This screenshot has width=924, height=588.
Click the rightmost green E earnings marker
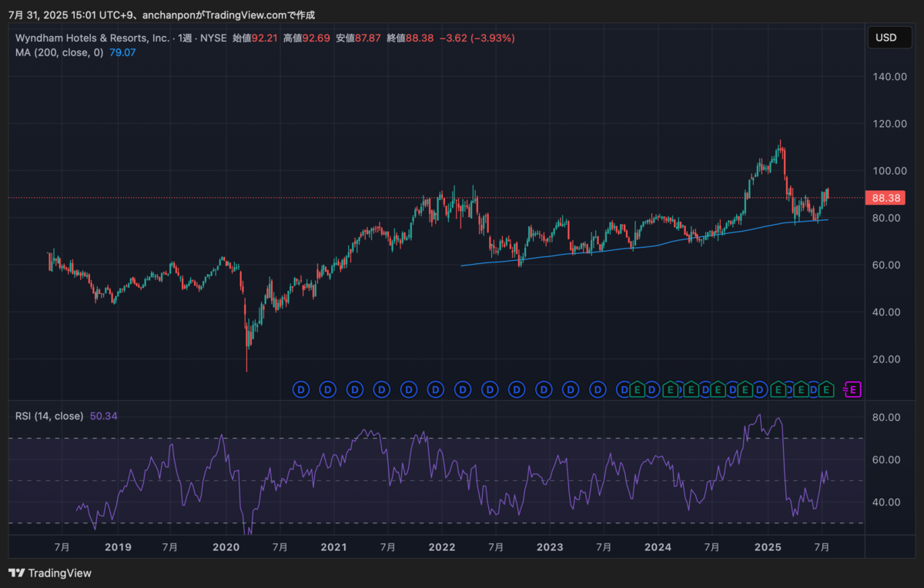tap(826, 389)
